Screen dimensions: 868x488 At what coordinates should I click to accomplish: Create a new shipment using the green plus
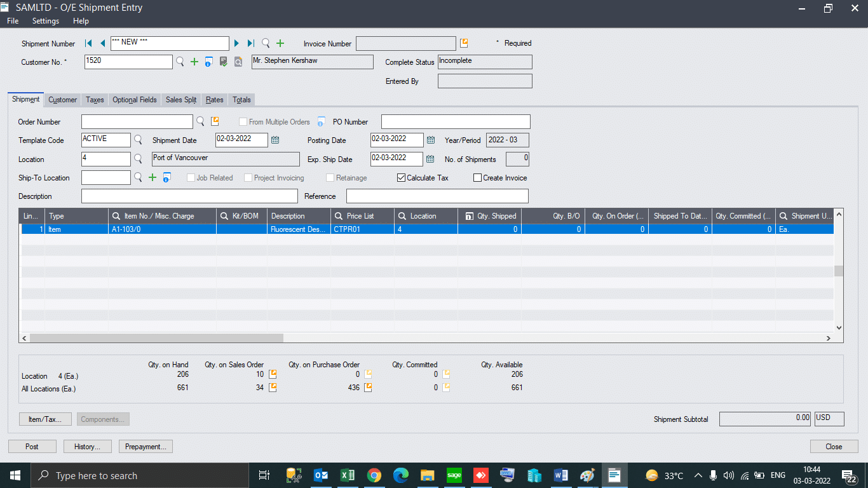click(x=280, y=43)
